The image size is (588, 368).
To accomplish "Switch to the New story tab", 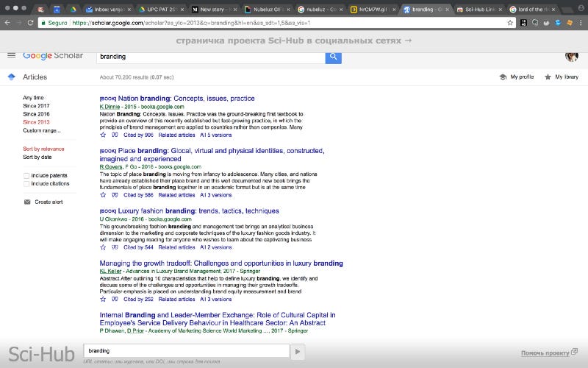I will (213, 10).
